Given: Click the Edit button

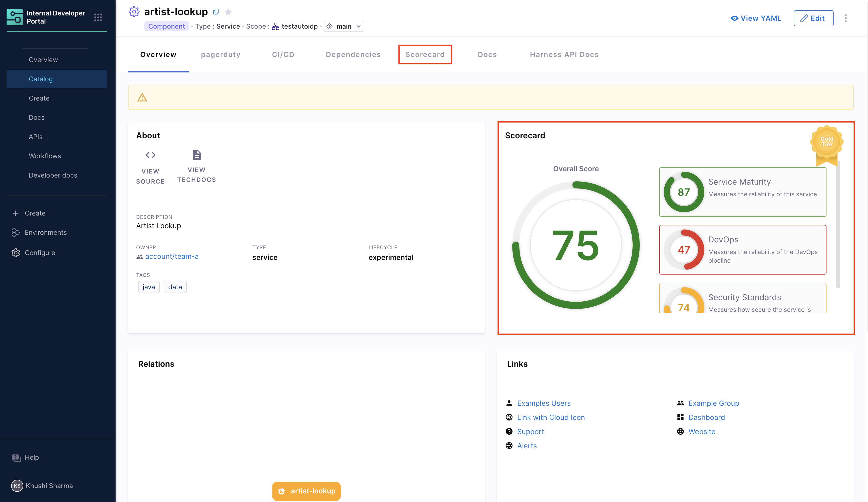Looking at the screenshot, I should (813, 18).
